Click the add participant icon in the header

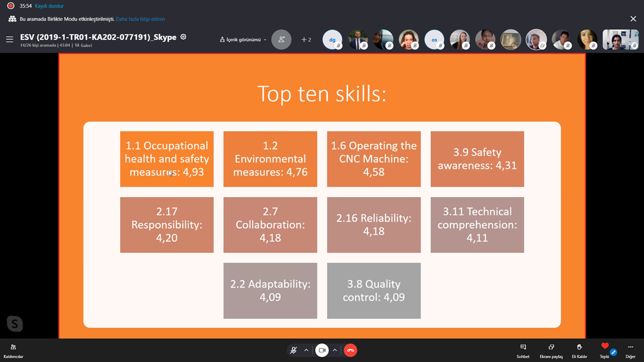281,40
